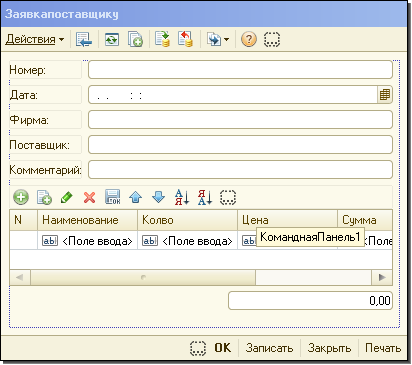Open the calendar picker in the Дата field

(385, 95)
